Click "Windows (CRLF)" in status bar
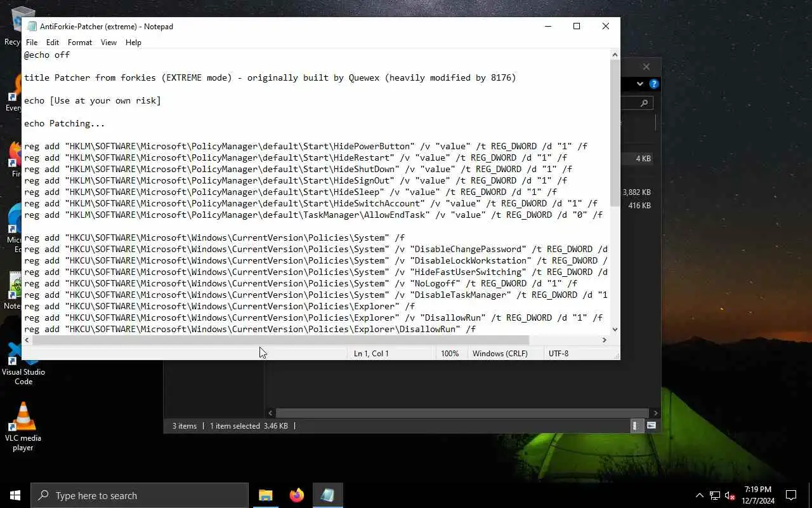The width and height of the screenshot is (812, 508). pos(500,354)
